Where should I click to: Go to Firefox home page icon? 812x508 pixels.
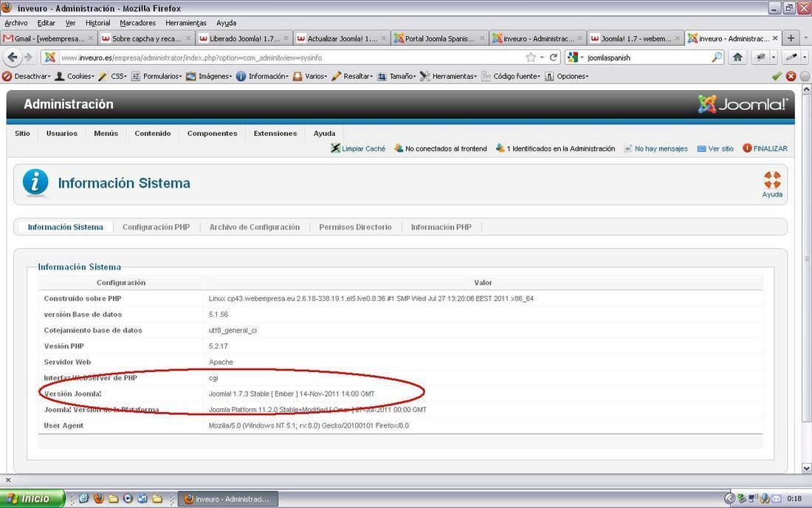pyautogui.click(x=738, y=58)
